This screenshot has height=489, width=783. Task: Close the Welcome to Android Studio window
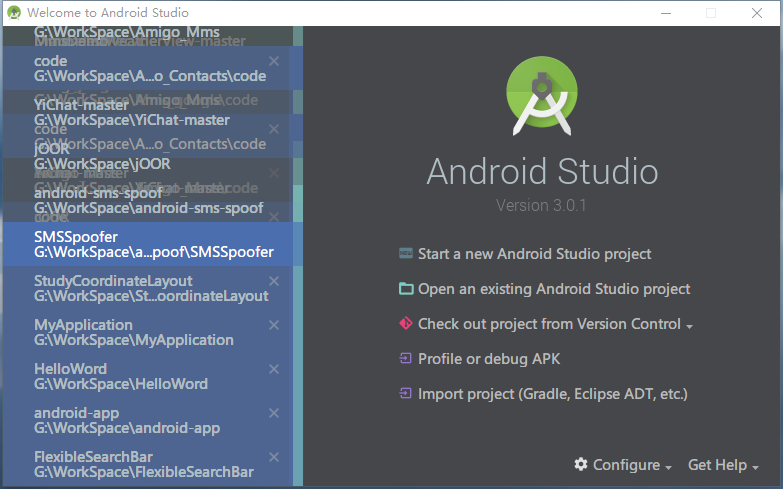pos(757,13)
